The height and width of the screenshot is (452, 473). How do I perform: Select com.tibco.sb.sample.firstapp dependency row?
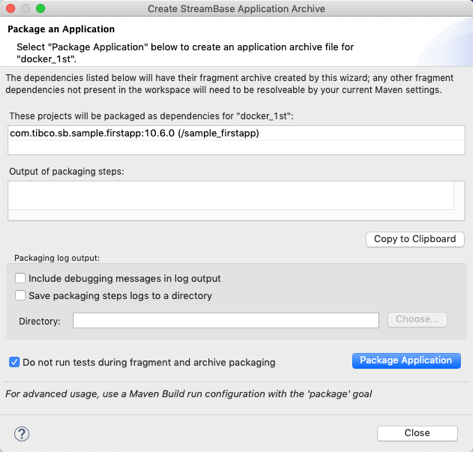[x=236, y=133]
